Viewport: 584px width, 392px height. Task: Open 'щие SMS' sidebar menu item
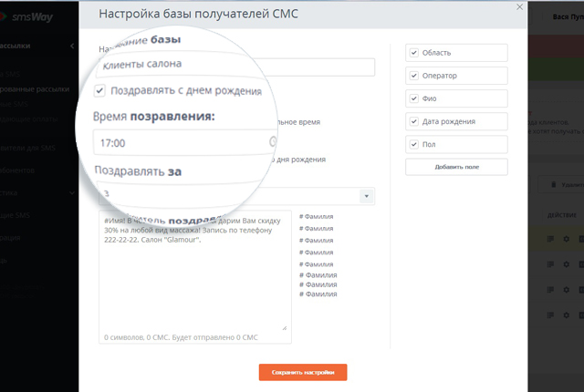(x=15, y=215)
